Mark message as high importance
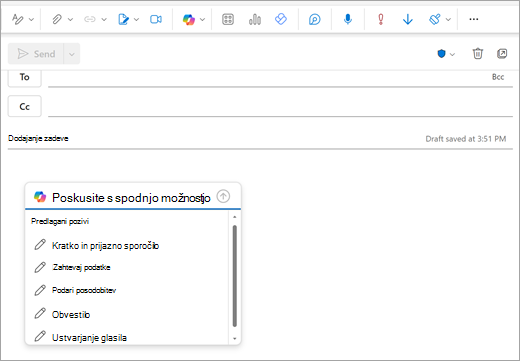The image size is (520, 361). tap(381, 19)
